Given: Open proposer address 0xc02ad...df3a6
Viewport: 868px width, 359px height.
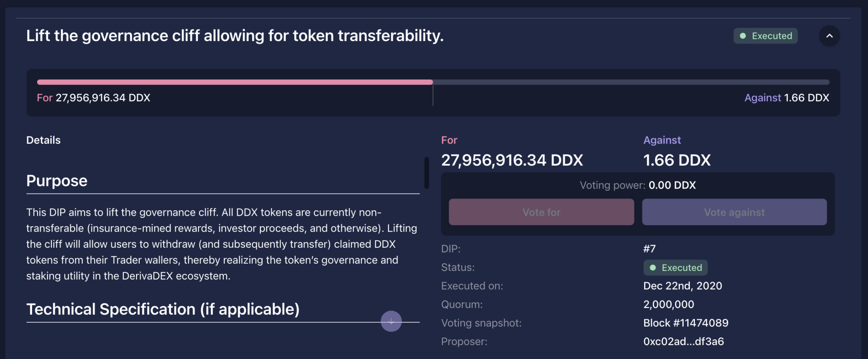Looking at the screenshot, I should pos(683,341).
